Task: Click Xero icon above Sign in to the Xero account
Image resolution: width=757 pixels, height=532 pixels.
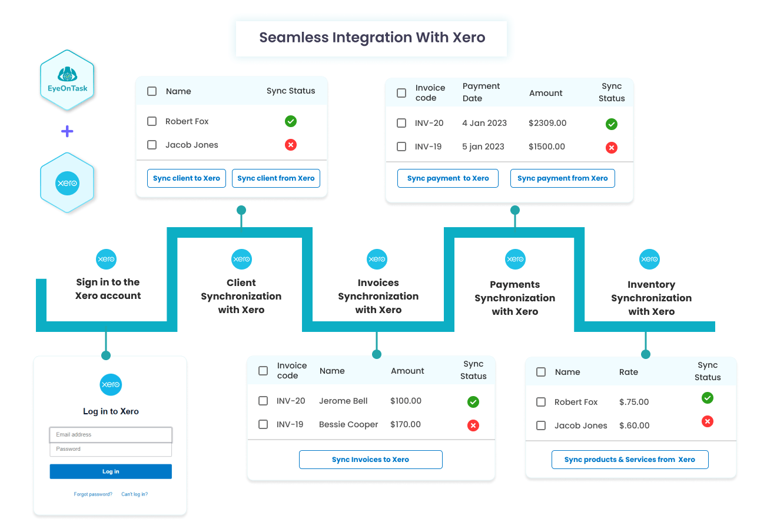Action: pyautogui.click(x=107, y=259)
